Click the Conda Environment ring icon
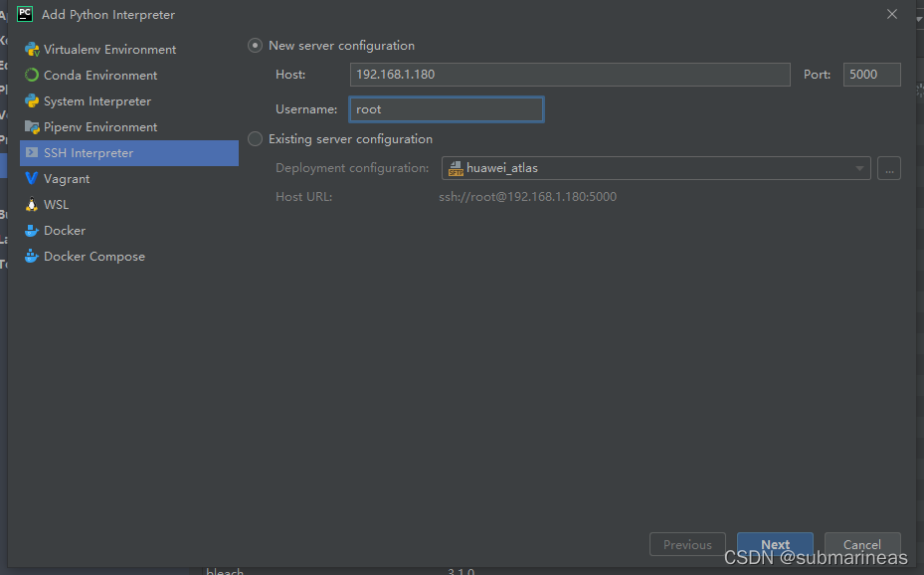The image size is (924, 575). (x=32, y=76)
